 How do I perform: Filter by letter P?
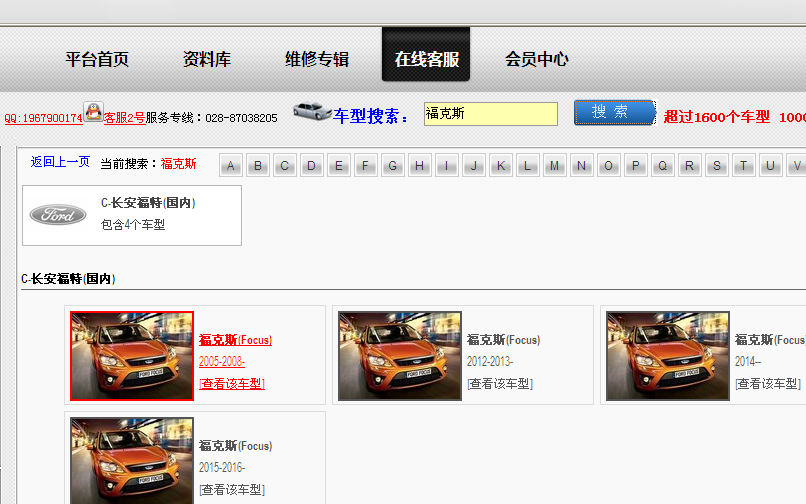point(635,166)
